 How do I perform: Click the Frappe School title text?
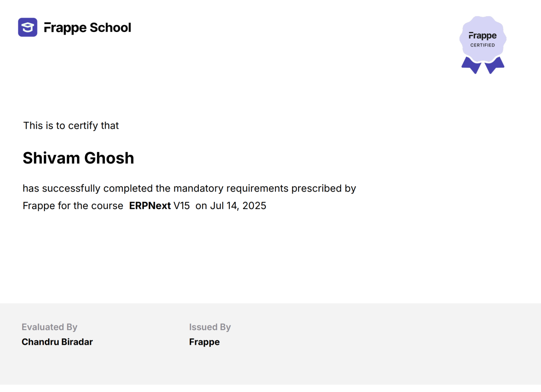pos(87,28)
